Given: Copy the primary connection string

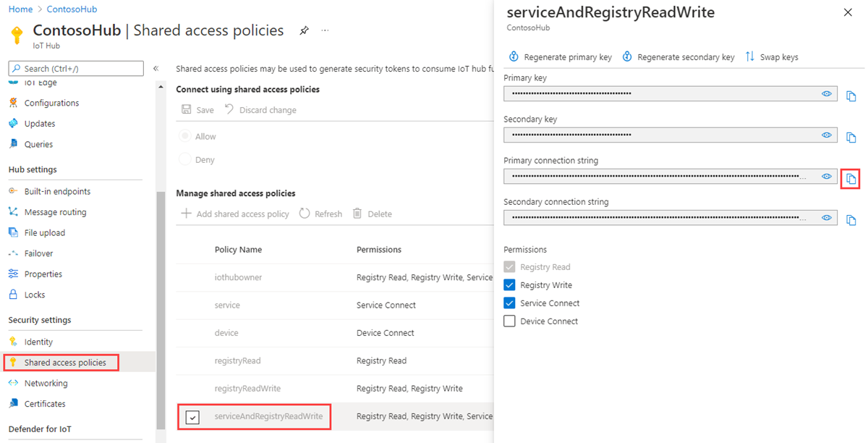Looking at the screenshot, I should tap(851, 178).
